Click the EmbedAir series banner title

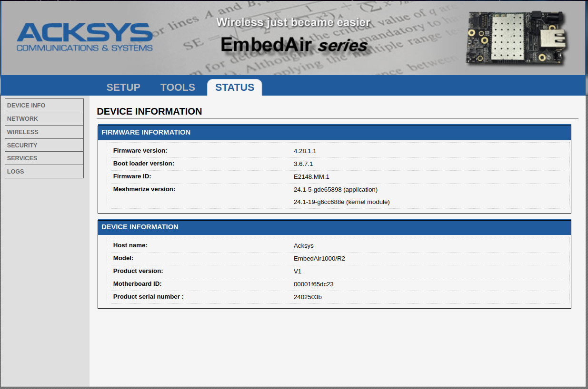(x=294, y=45)
